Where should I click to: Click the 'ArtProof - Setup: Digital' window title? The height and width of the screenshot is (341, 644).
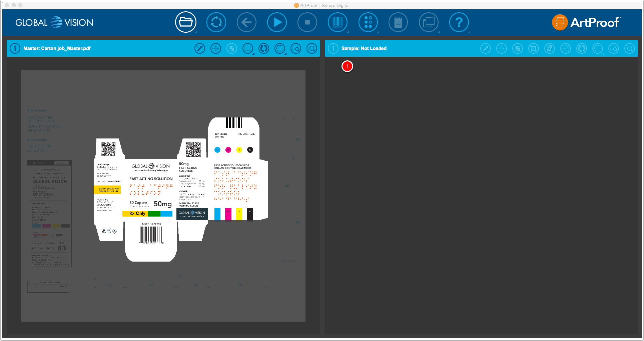coord(325,5)
